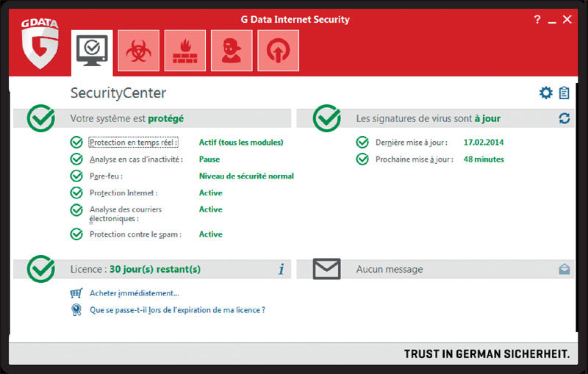
Task: Click 'Active' status for spam protection
Action: [x=211, y=234]
